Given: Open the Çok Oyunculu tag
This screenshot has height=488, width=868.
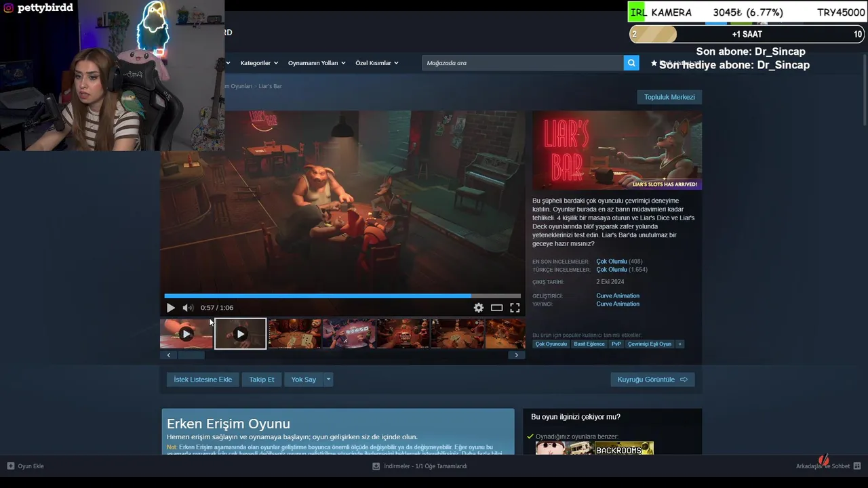Looking at the screenshot, I should coord(551,344).
